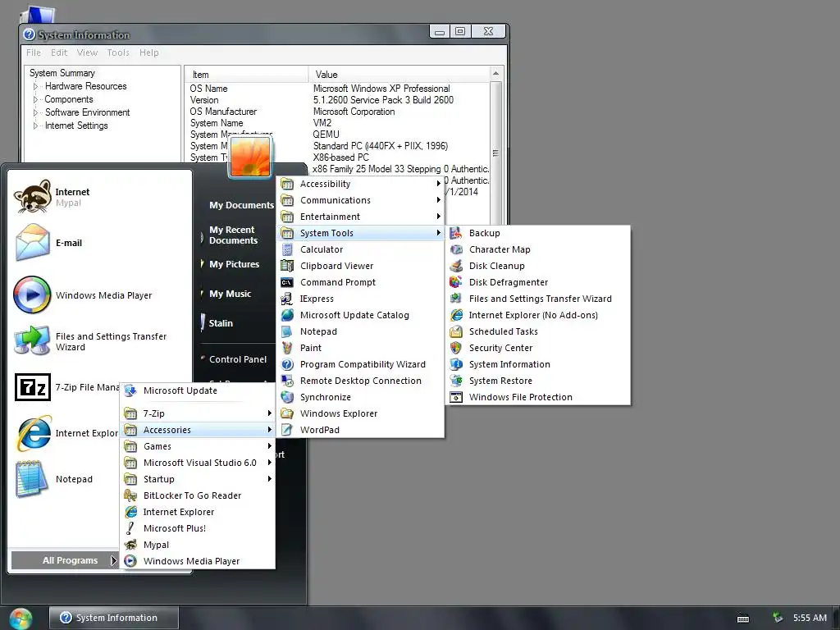Screen dimensions: 840x630
Task: Click System Information vertical scrollbar up arrow
Action: point(495,73)
